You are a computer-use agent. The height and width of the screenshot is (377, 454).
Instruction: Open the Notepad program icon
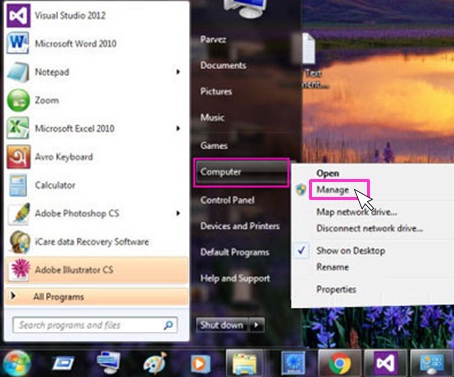(x=18, y=72)
